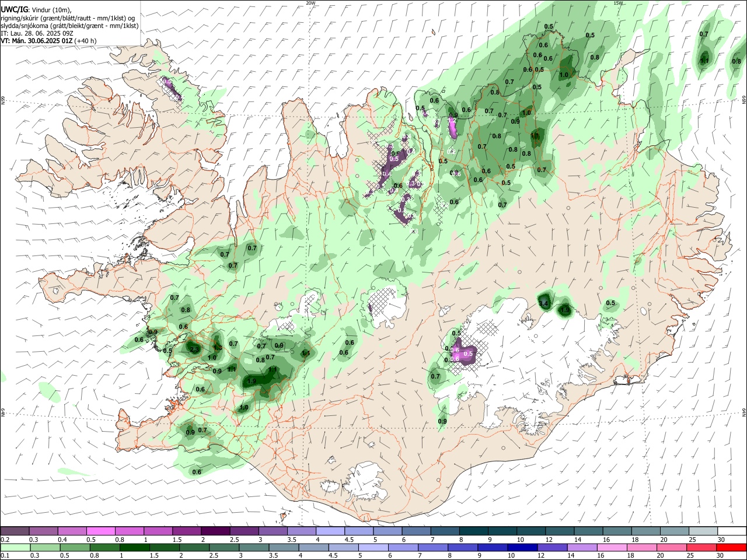This screenshot has width=747, height=560.
Task: Click the dark plum 0.2 swatch in upper legend row
Action: [15, 531]
